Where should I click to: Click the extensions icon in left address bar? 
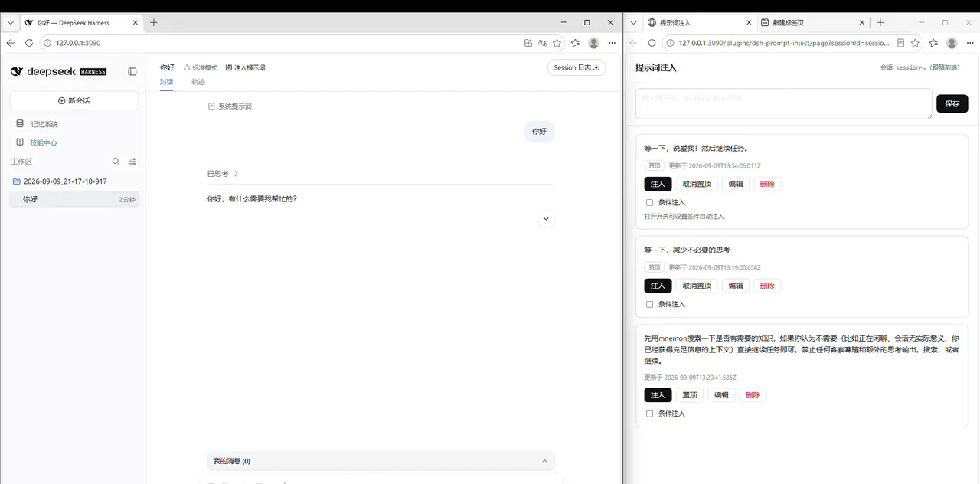[528, 43]
